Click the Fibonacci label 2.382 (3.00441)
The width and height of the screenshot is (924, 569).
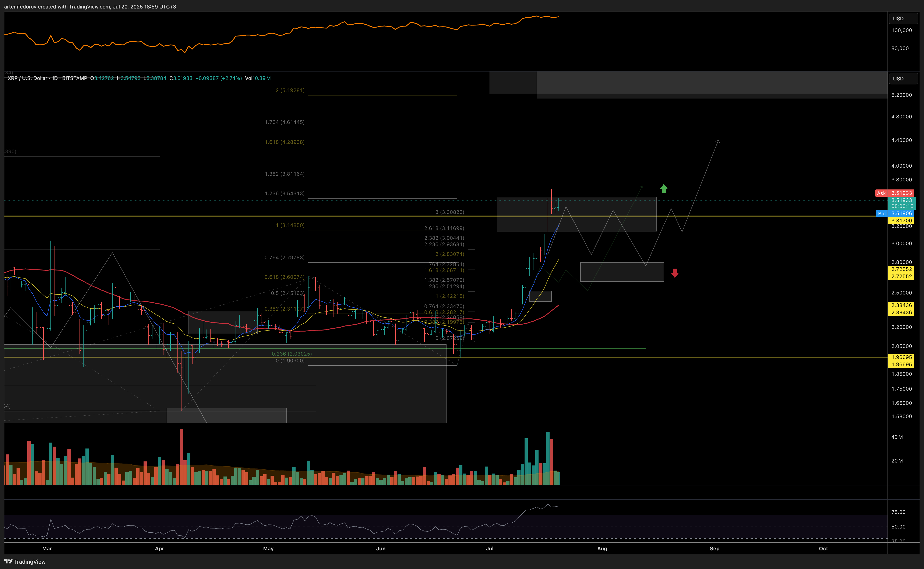pos(444,238)
